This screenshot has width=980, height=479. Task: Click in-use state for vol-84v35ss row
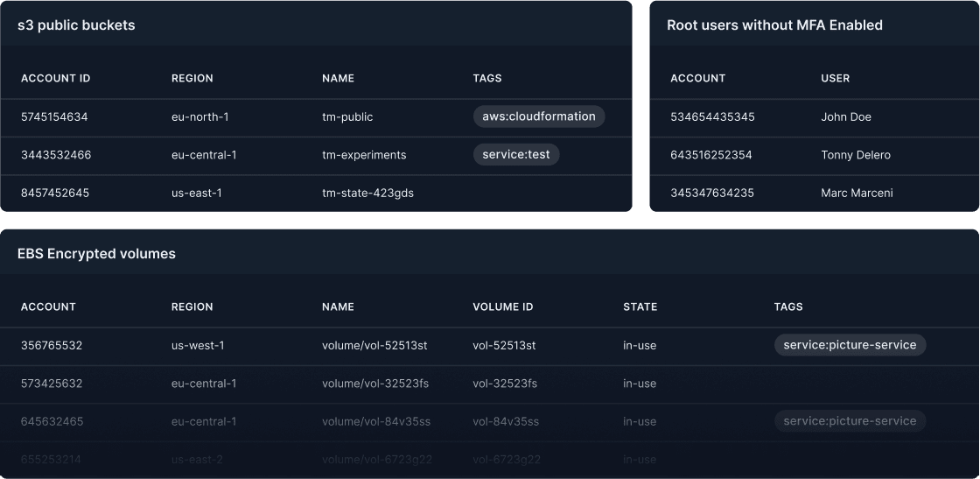640,422
